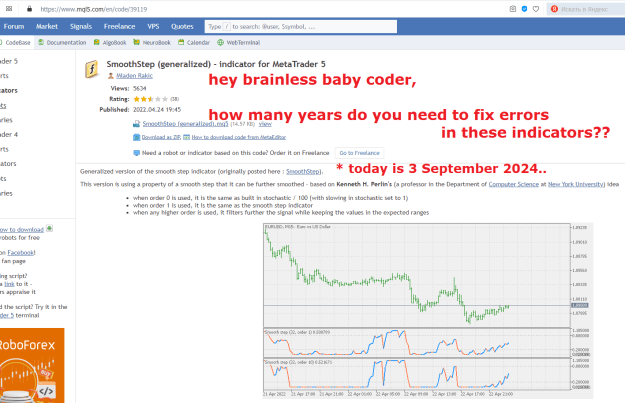The width and height of the screenshot is (625, 403).
Task: Open the Forum menu item
Action: click(14, 26)
